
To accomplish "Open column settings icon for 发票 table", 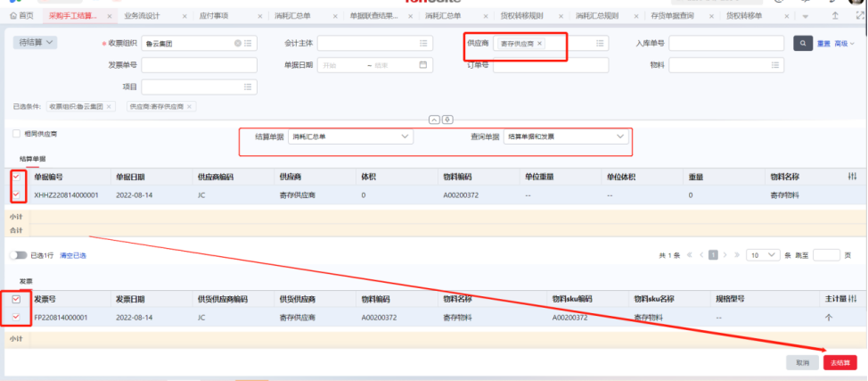I will click(852, 298).
